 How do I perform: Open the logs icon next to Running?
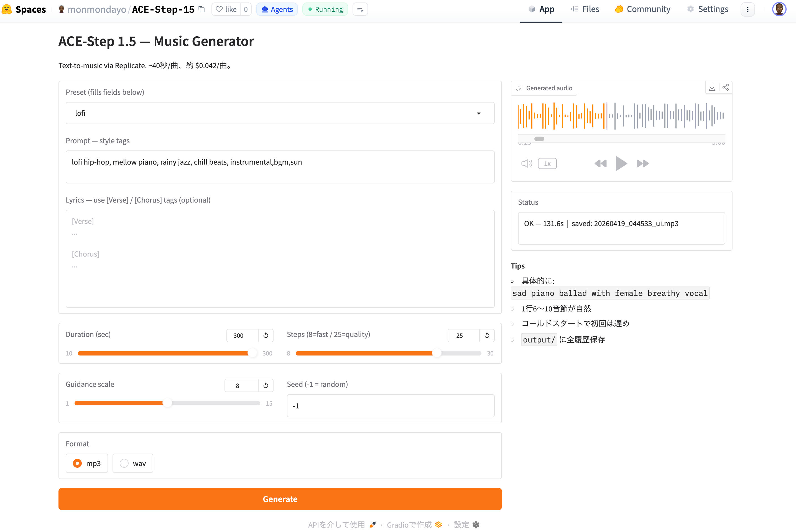(360, 9)
